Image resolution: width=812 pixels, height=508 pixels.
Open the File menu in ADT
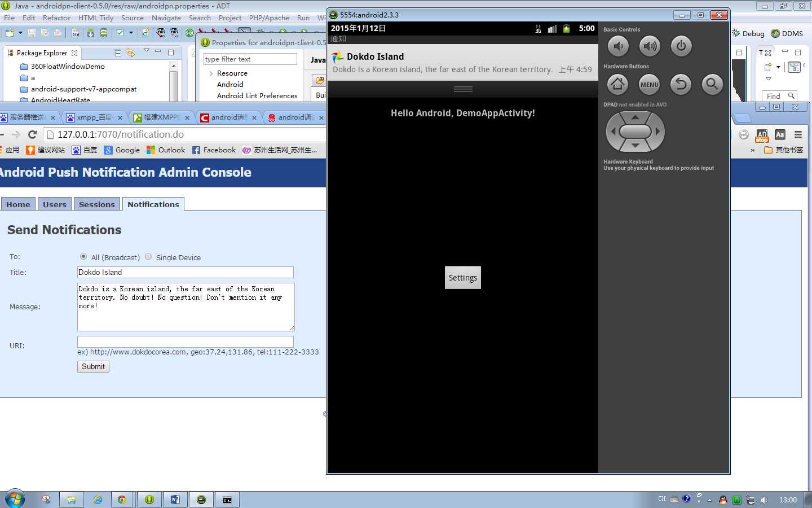click(x=9, y=17)
